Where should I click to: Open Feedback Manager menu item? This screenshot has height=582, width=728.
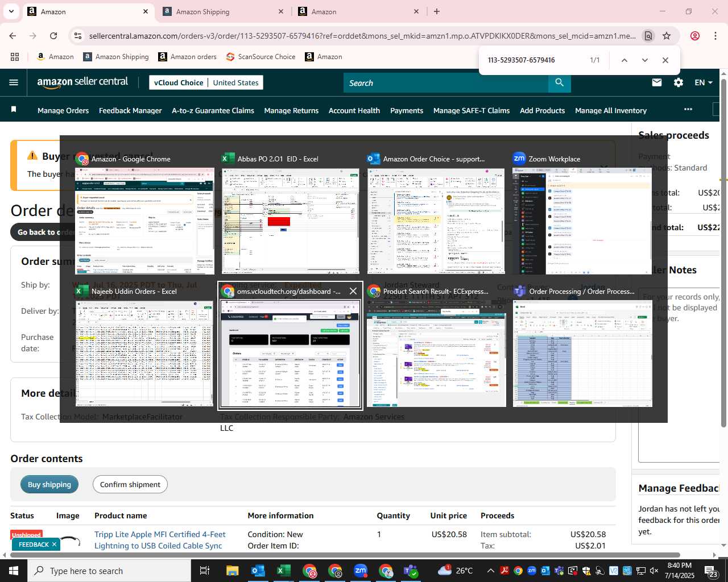pyautogui.click(x=130, y=110)
